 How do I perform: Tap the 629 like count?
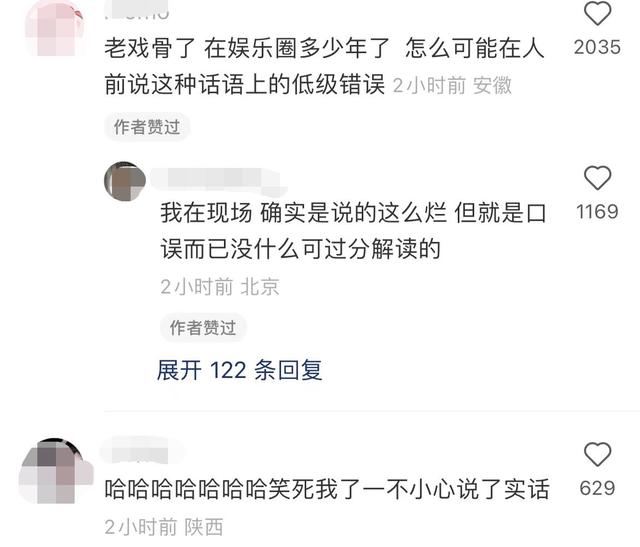(597, 488)
